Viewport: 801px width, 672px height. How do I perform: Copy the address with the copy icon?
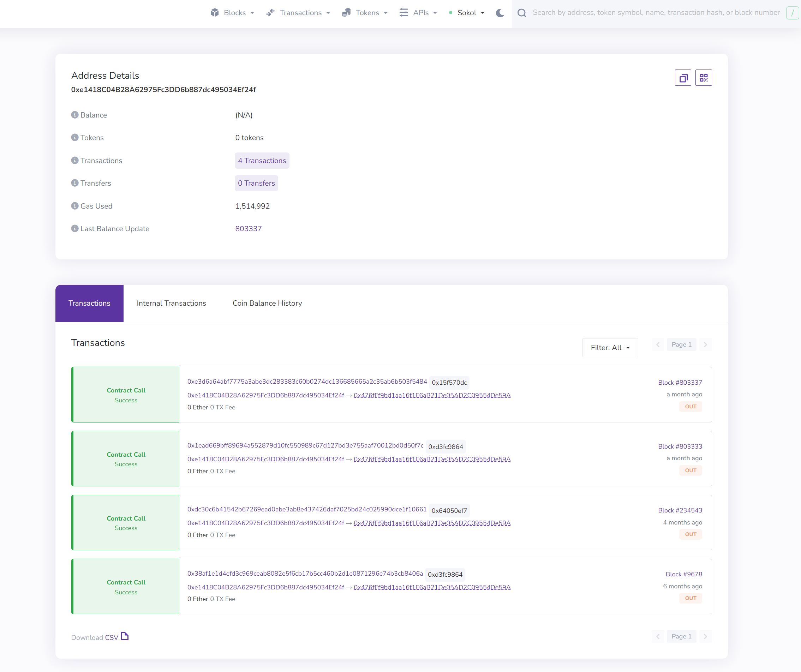tap(683, 78)
